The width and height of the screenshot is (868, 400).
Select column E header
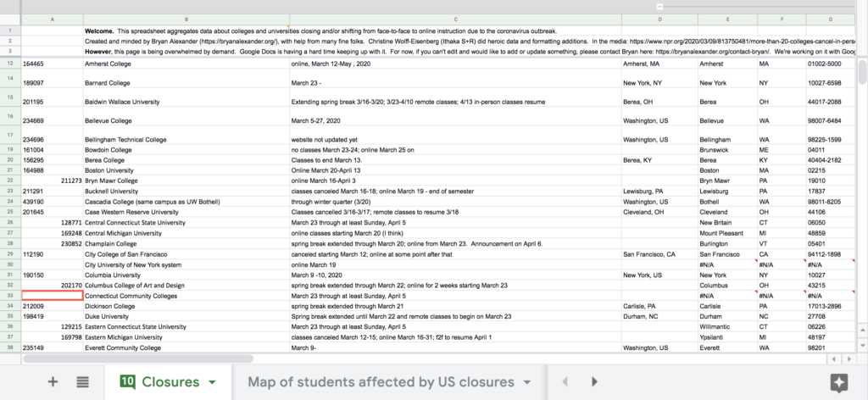click(727, 19)
